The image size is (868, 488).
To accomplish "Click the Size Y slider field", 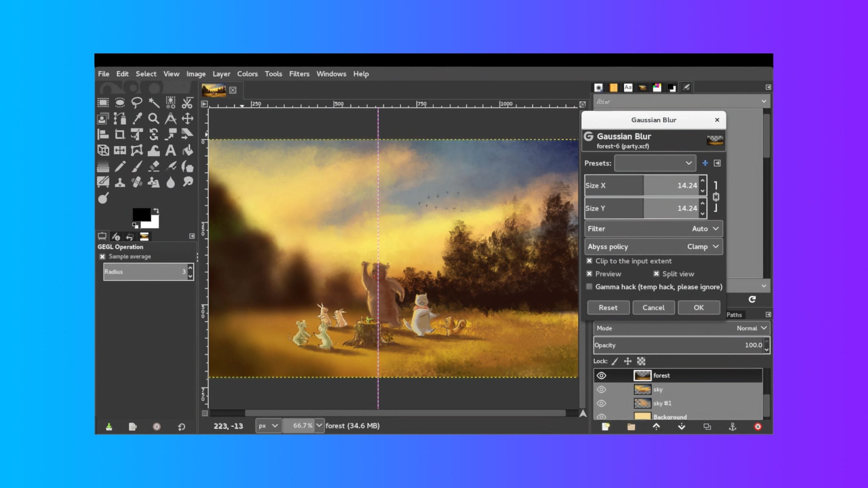I will pos(642,208).
